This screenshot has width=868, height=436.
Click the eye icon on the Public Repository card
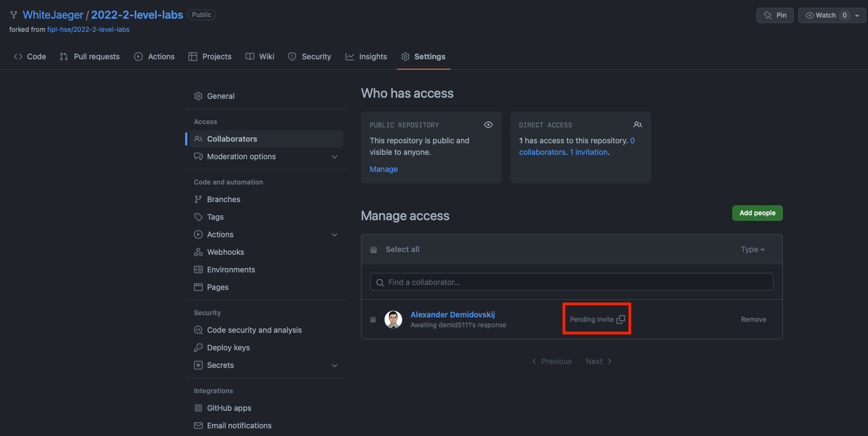pos(488,125)
